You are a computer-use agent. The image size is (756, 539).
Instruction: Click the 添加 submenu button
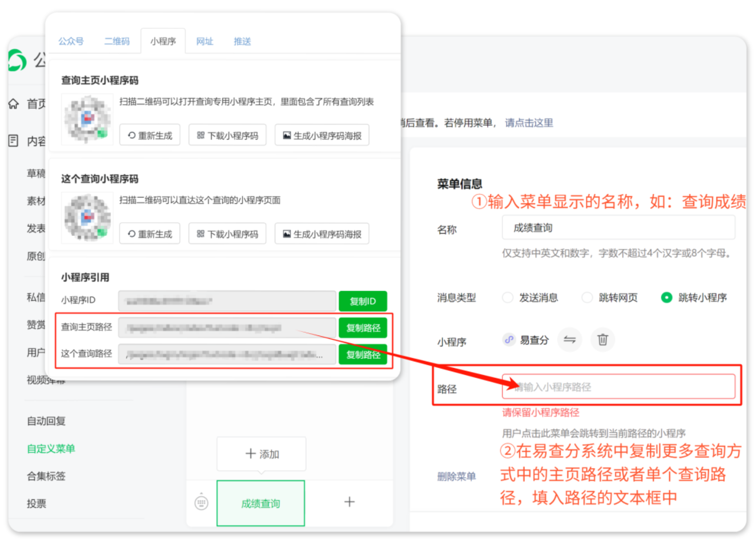261,454
